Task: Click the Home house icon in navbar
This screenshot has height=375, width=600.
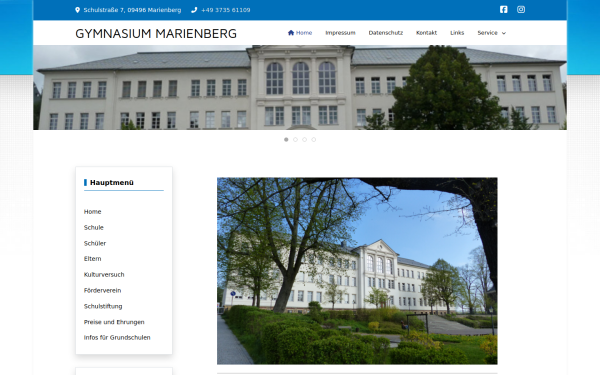Action: pyautogui.click(x=291, y=33)
